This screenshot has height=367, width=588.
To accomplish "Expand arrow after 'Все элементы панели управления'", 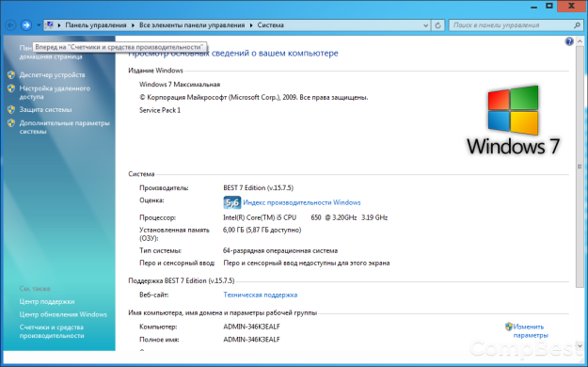I will pos(251,25).
